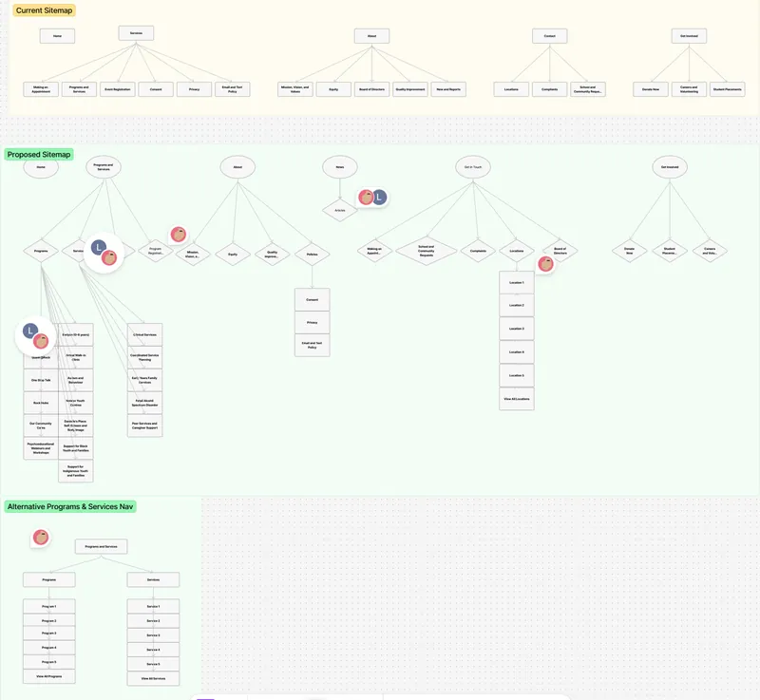Viewport: 760px width, 700px height.
Task: Open comment thread overlapping the Services diamond
Action: (x=104, y=253)
